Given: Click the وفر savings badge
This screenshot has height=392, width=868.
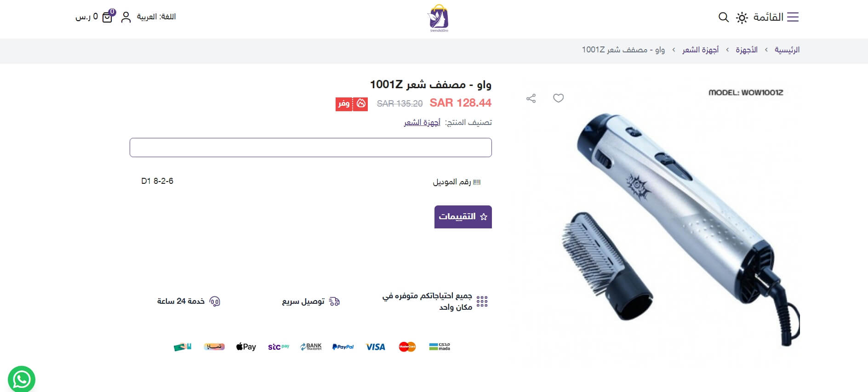Looking at the screenshot, I should 352,104.
